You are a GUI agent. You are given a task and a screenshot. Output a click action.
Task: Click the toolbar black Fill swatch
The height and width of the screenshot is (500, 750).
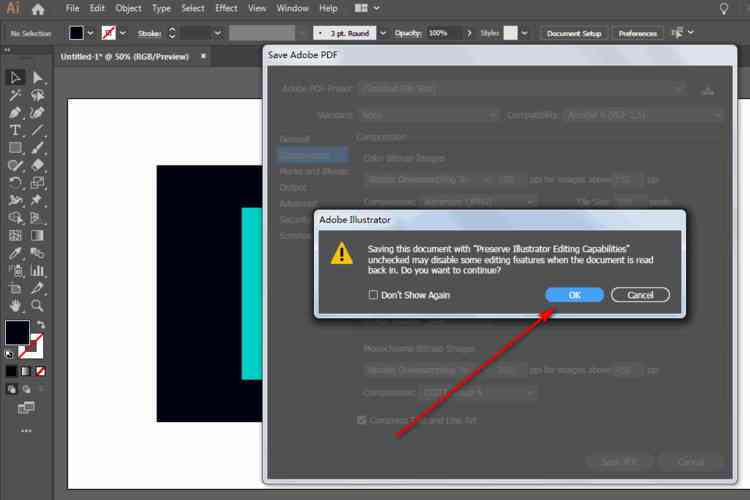[x=17, y=332]
